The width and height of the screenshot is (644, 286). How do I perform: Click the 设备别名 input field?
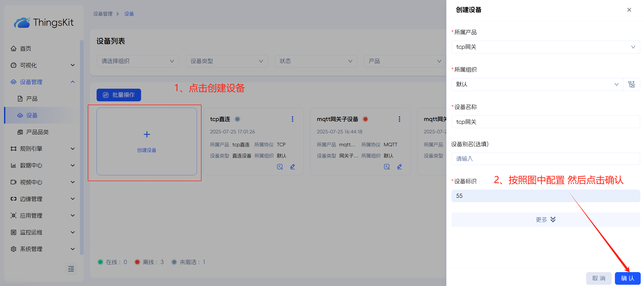pos(545,159)
